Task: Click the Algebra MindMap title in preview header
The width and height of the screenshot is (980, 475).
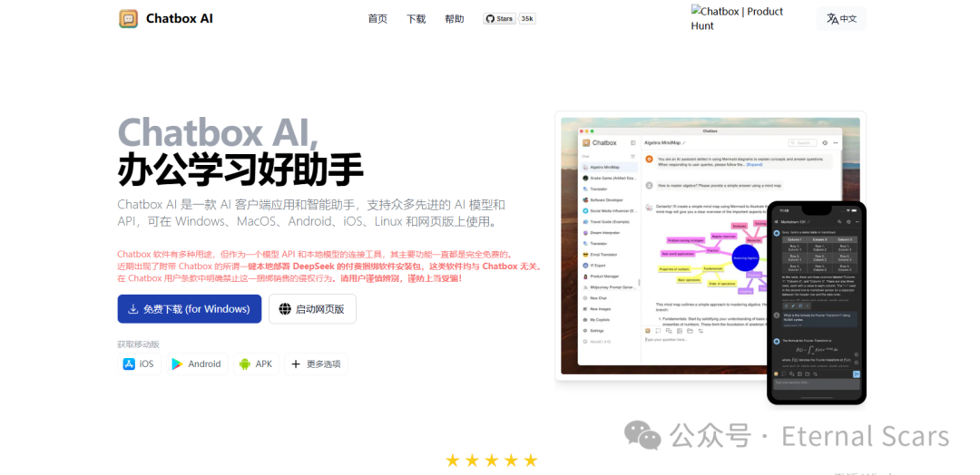Action: (x=662, y=143)
